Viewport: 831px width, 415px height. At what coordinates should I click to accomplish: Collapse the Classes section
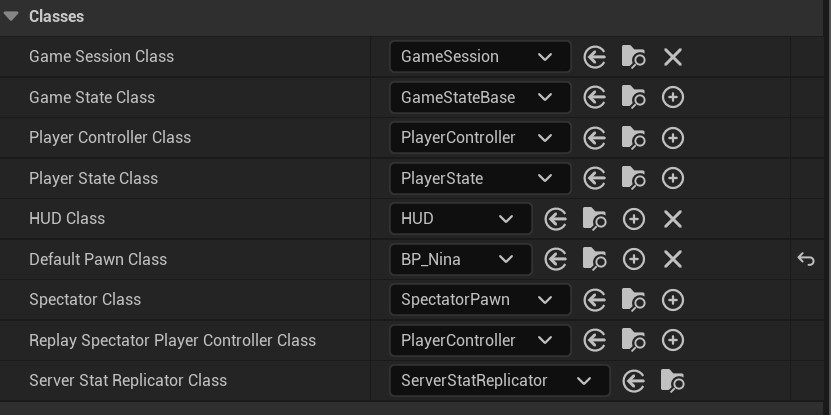(x=11, y=16)
